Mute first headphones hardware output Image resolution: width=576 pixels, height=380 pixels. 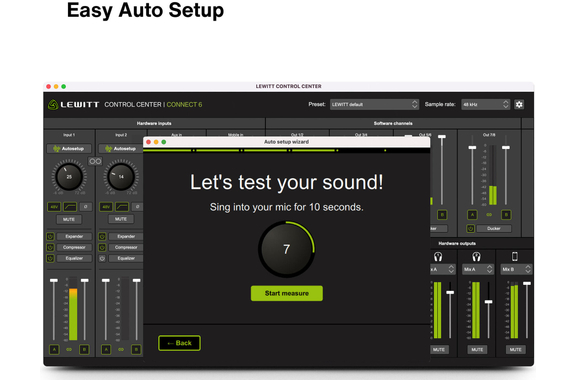(x=439, y=349)
